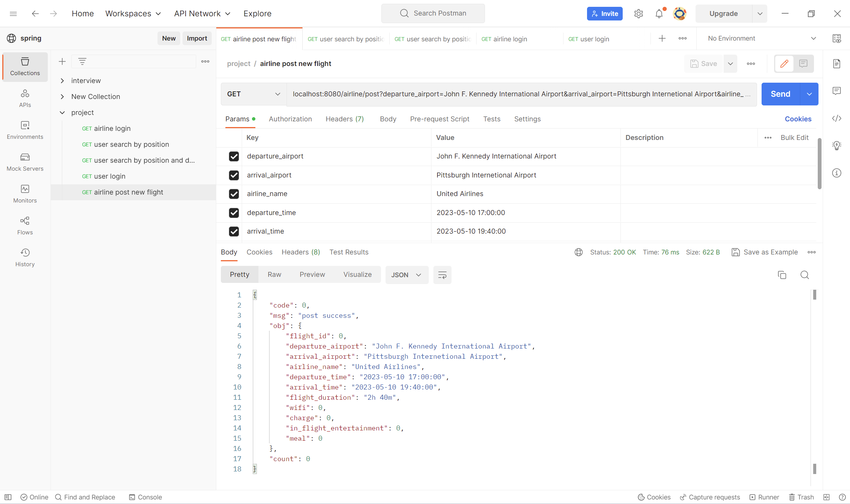Viewport: 850px width, 504px height.
Task: Open the documentation icon in right sidebar
Action: [837, 64]
